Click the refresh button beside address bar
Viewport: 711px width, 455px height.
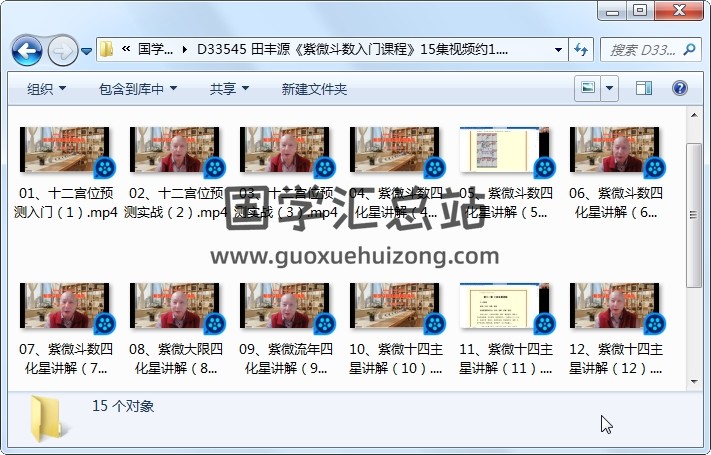tap(582, 49)
